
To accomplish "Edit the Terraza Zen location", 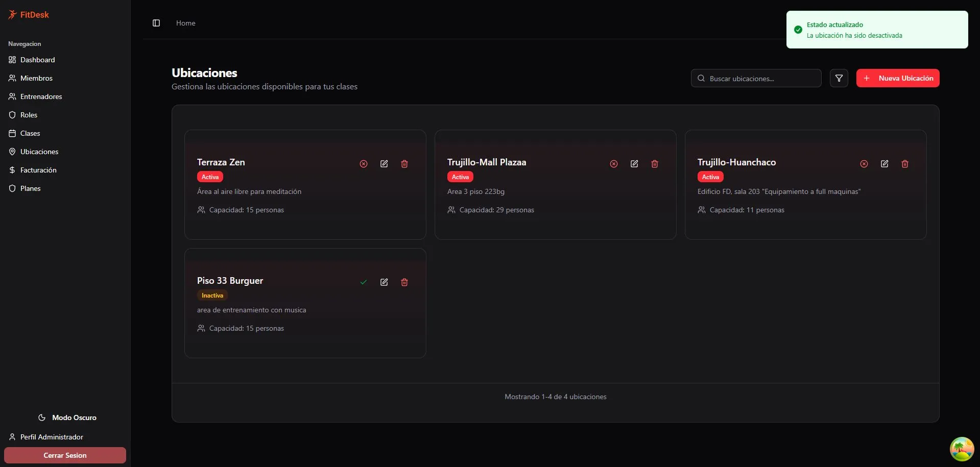I will pyautogui.click(x=384, y=164).
